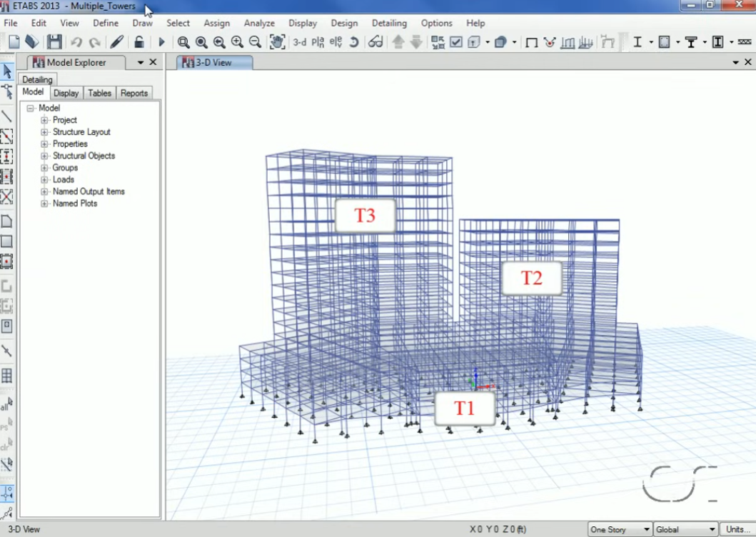Click the Save model icon
This screenshot has width=756, height=537.
coord(54,42)
